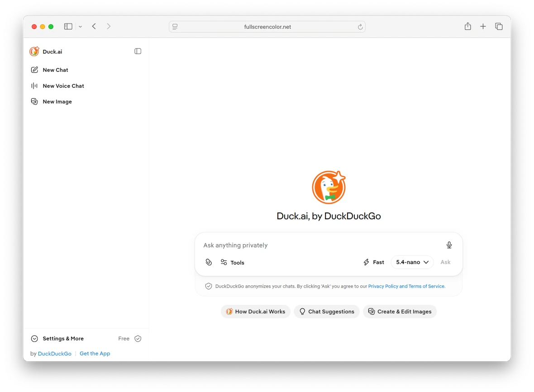Open the 5.4-nano model dropdown
This screenshot has height=392, width=534.
(412, 262)
